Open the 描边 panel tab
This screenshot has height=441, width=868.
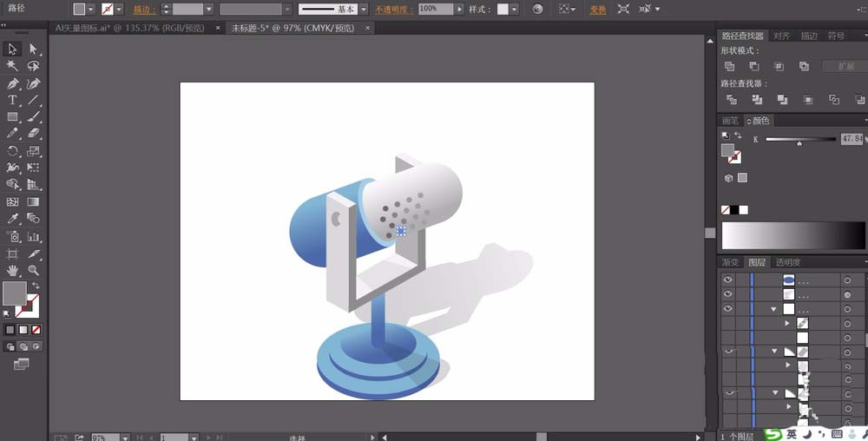click(x=809, y=36)
